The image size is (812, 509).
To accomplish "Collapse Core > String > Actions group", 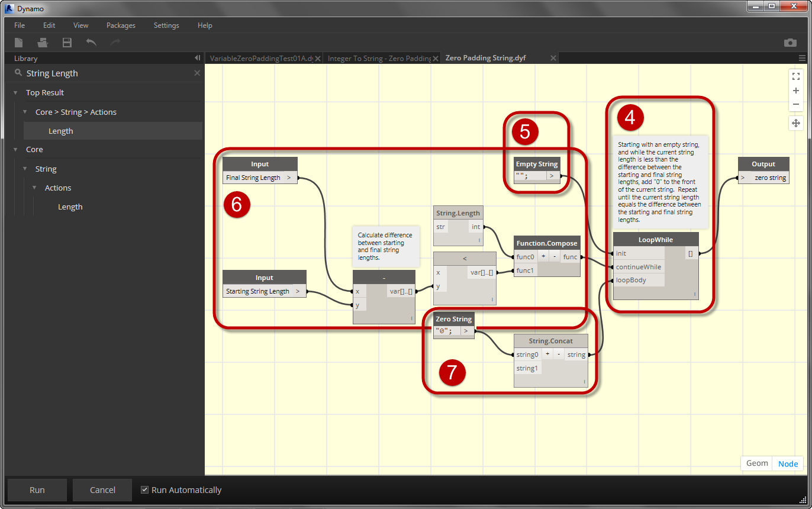I will (24, 112).
